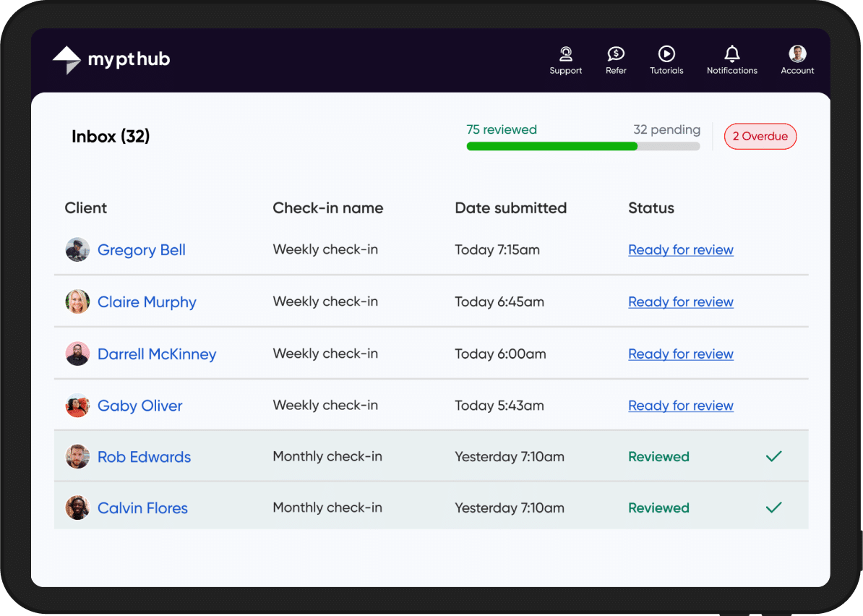Image resolution: width=863 pixels, height=616 pixels.
Task: Click the Reviewed status for Rob Edwards
Action: point(658,456)
